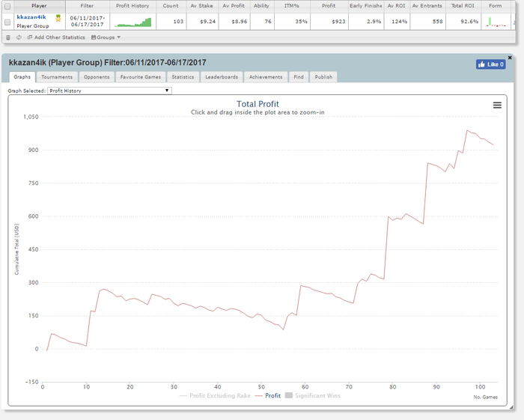Viewport: 524px width, 420px height.
Task: Open the chart hamburger menu icon
Action: 497,106
